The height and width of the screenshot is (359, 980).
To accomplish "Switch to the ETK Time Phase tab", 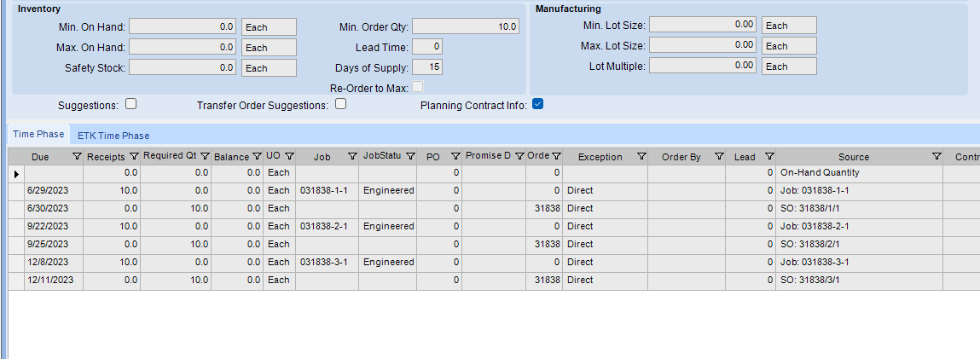I will click(x=113, y=136).
